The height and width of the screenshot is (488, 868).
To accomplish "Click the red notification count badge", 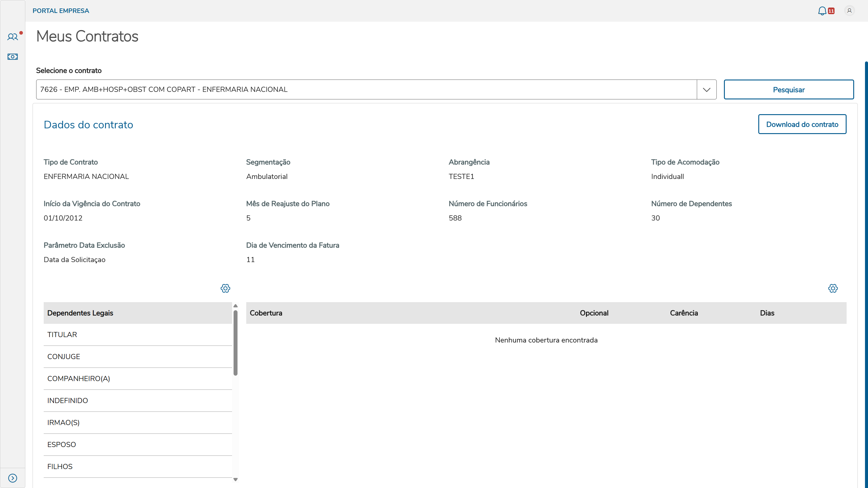I will [x=831, y=11].
